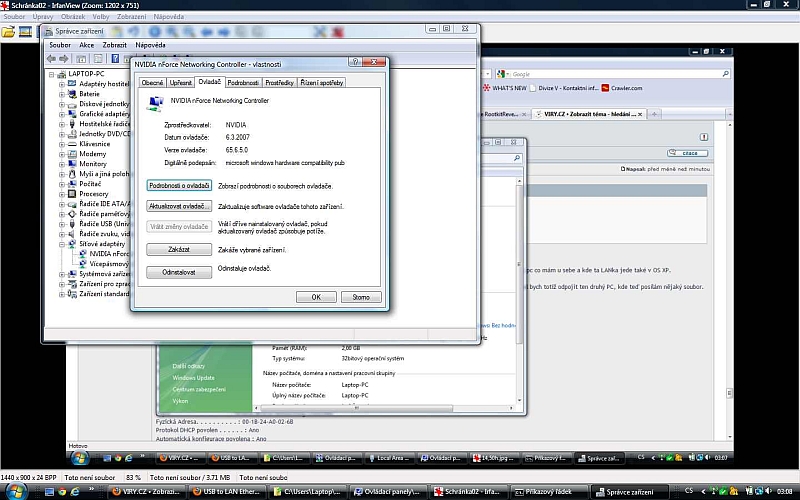Switch to Příkazový řádek on the taskbar

549,492
